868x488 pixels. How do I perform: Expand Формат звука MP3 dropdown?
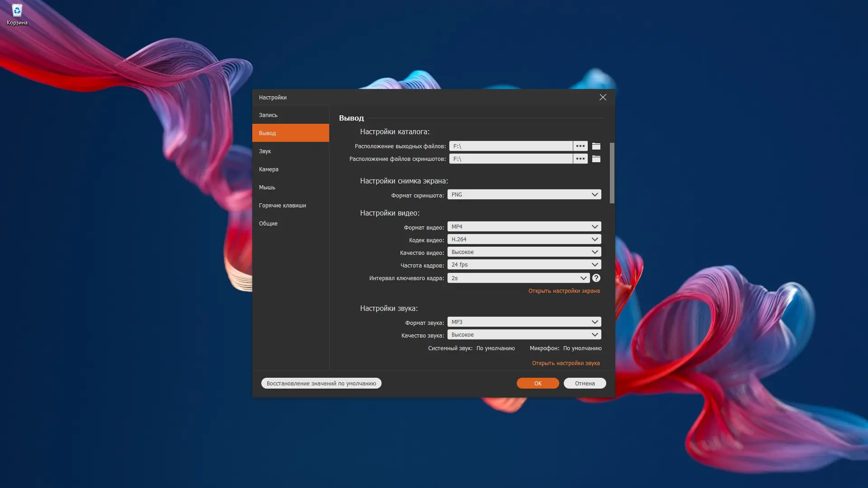[x=524, y=322]
